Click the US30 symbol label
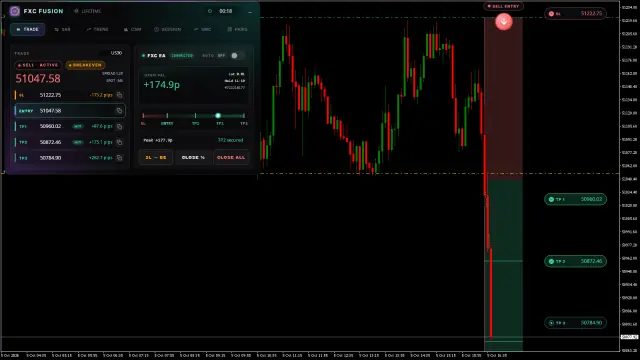Screen dimensions: 640x360 [116, 53]
